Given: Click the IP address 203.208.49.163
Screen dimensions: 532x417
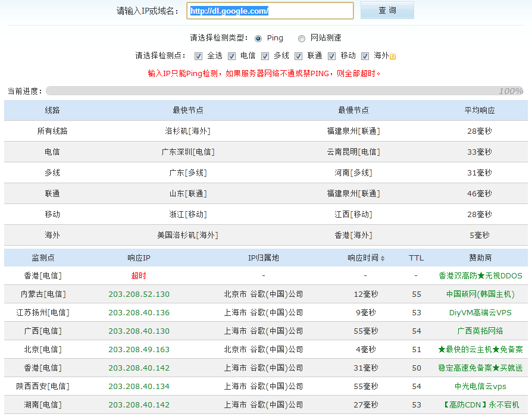Looking at the screenshot, I should click(139, 349).
